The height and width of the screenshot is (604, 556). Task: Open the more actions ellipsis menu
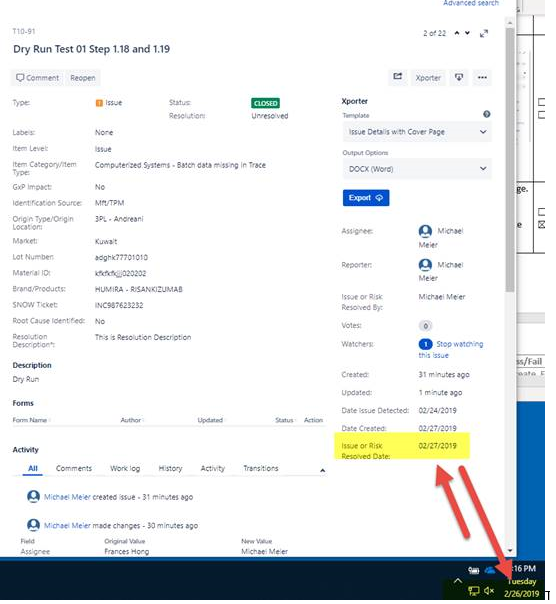(x=482, y=77)
